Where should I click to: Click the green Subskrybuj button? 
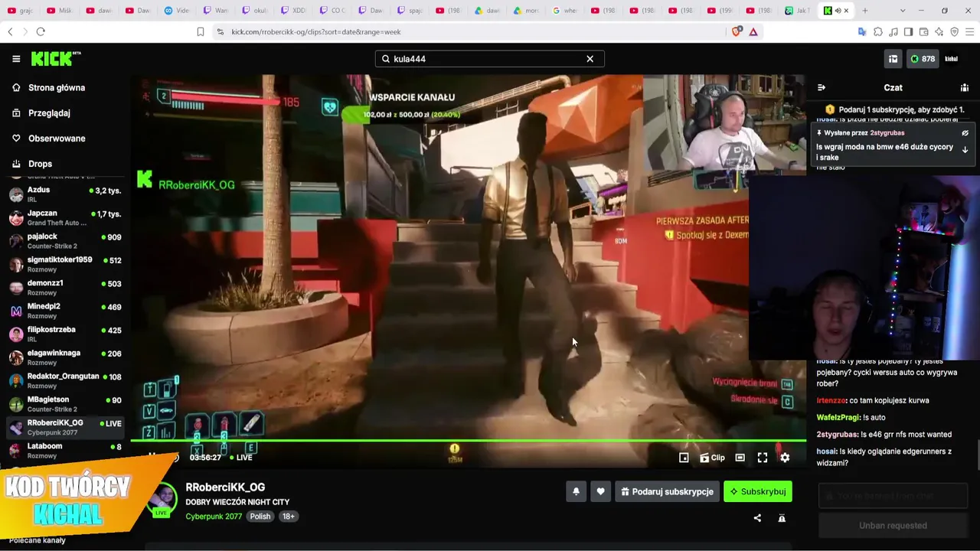click(x=758, y=492)
